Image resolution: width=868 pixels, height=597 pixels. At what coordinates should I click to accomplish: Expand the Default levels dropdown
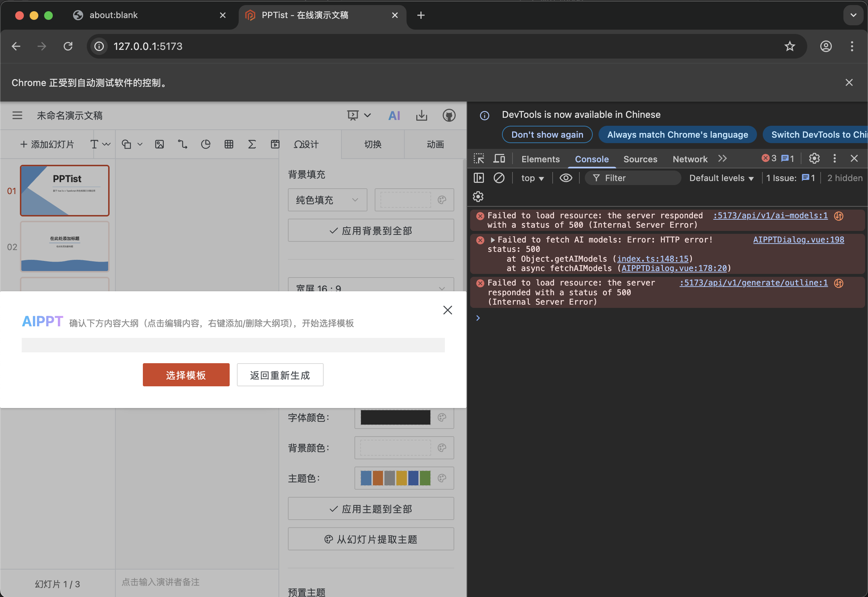pyautogui.click(x=721, y=179)
